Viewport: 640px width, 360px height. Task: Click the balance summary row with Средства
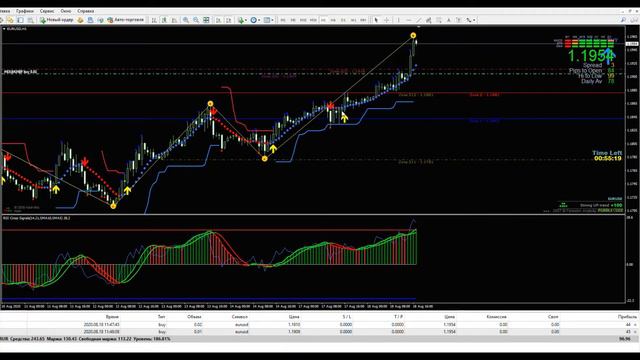[318, 339]
